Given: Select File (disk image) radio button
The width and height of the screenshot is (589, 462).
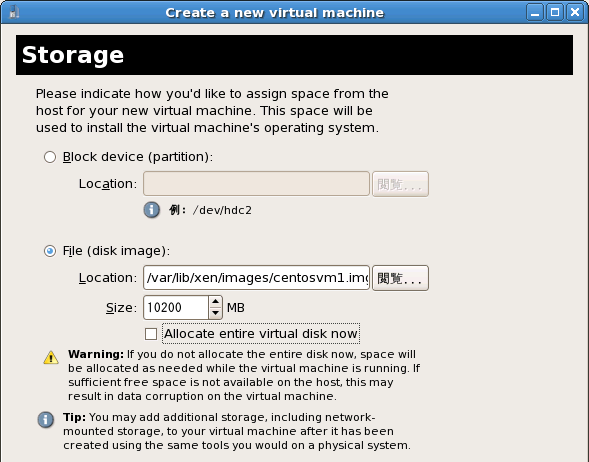Looking at the screenshot, I should 50,251.
